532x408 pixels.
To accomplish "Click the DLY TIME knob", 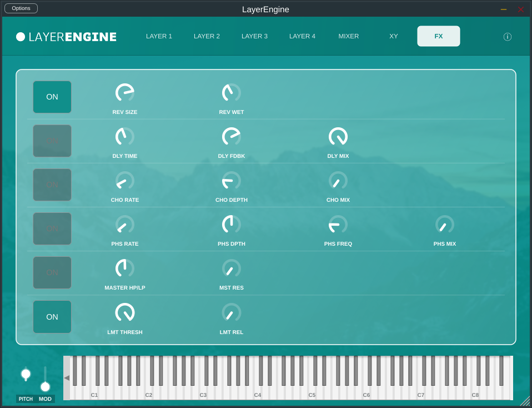I will tap(125, 137).
